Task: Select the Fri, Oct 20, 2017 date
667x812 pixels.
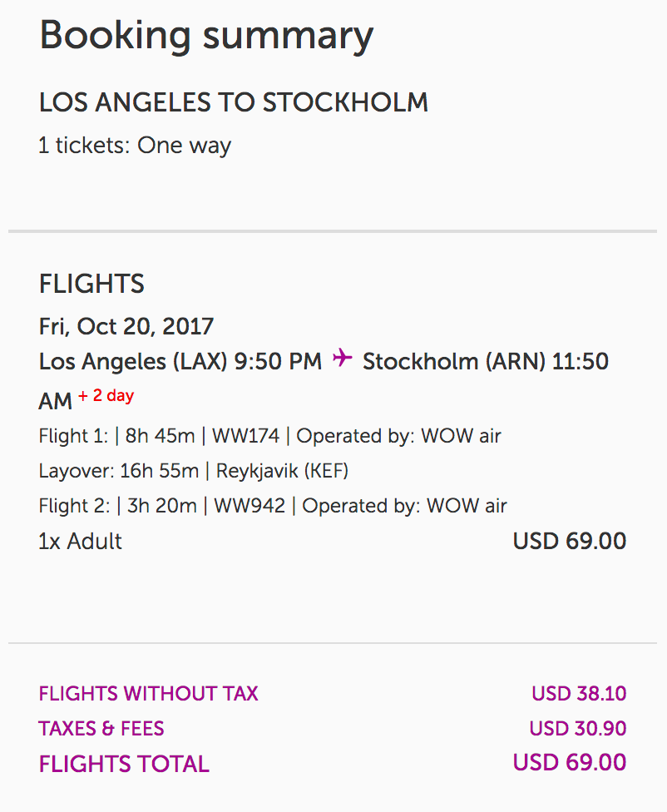Action: 126,325
